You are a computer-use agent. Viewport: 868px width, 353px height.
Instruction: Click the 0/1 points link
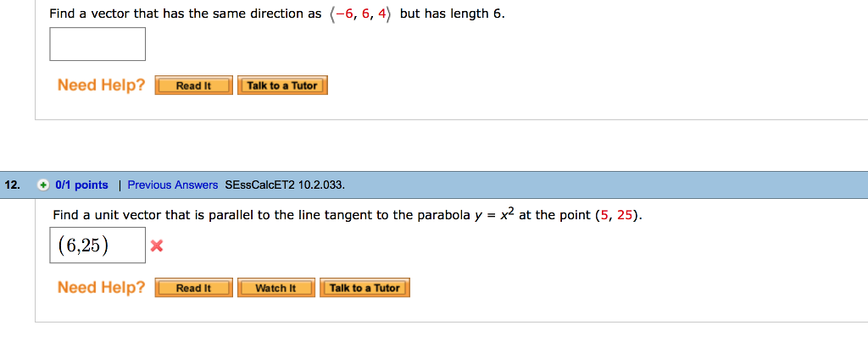(81, 185)
